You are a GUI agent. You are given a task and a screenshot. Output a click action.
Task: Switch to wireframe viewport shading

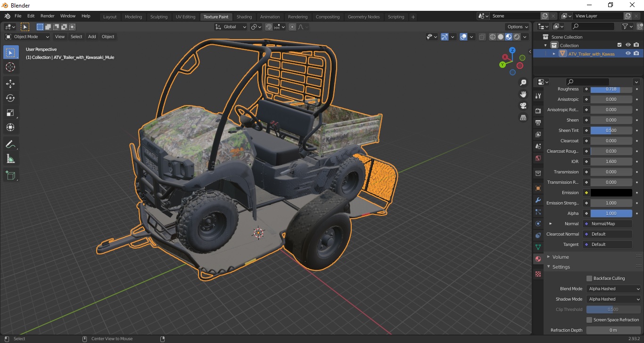click(493, 37)
